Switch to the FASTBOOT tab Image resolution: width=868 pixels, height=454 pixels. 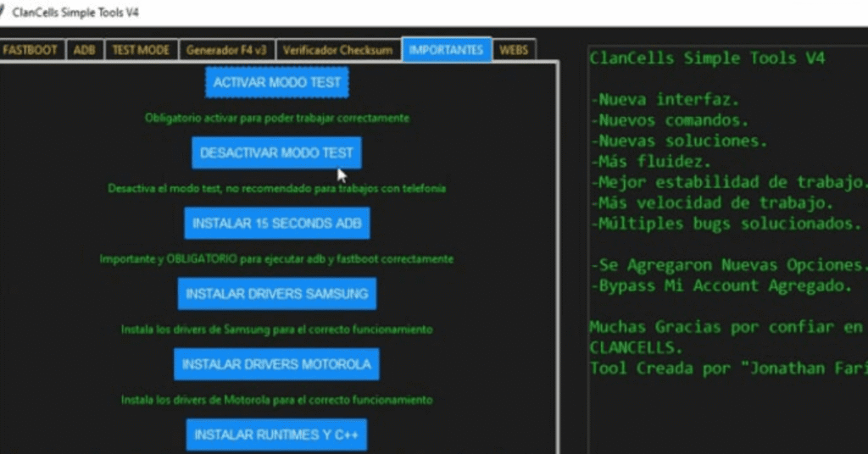(31, 50)
